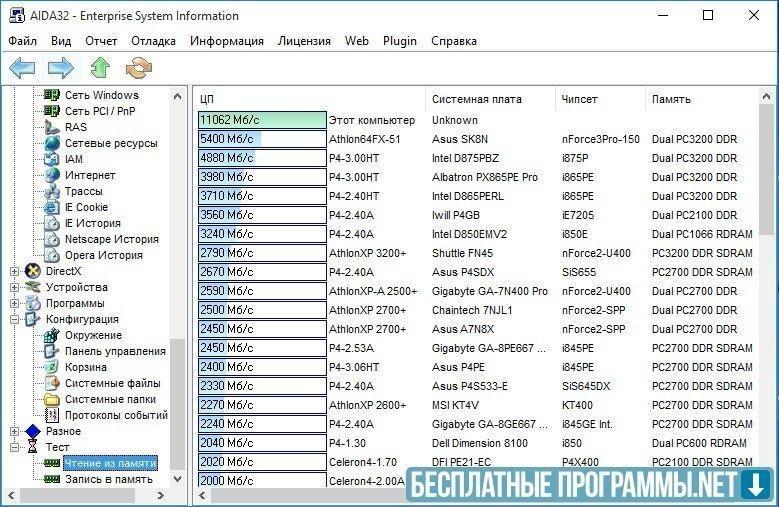Viewport: 779px width, 507px height.
Task: Click the Системные файлы icon
Action: coord(52,383)
